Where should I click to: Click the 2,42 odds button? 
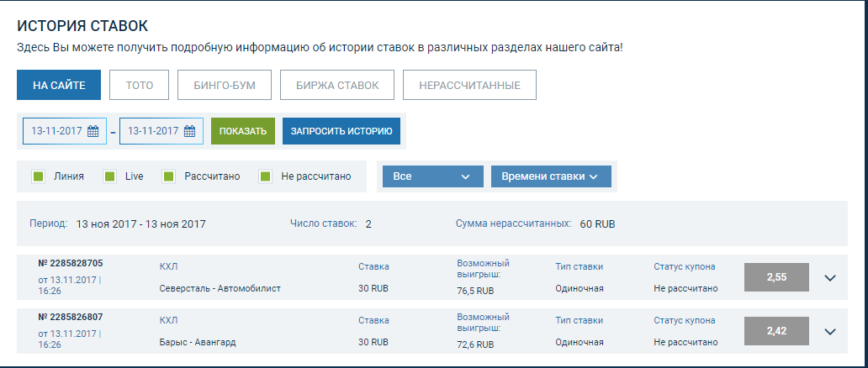[776, 331]
